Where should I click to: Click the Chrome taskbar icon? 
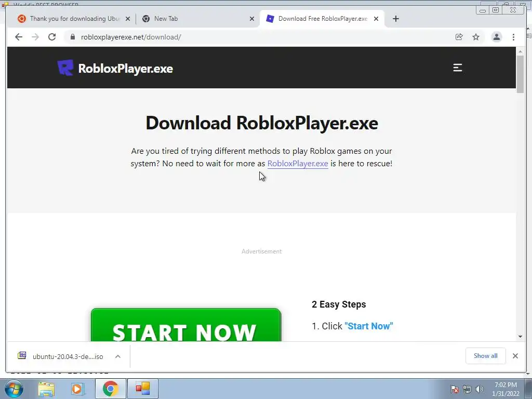point(110,389)
